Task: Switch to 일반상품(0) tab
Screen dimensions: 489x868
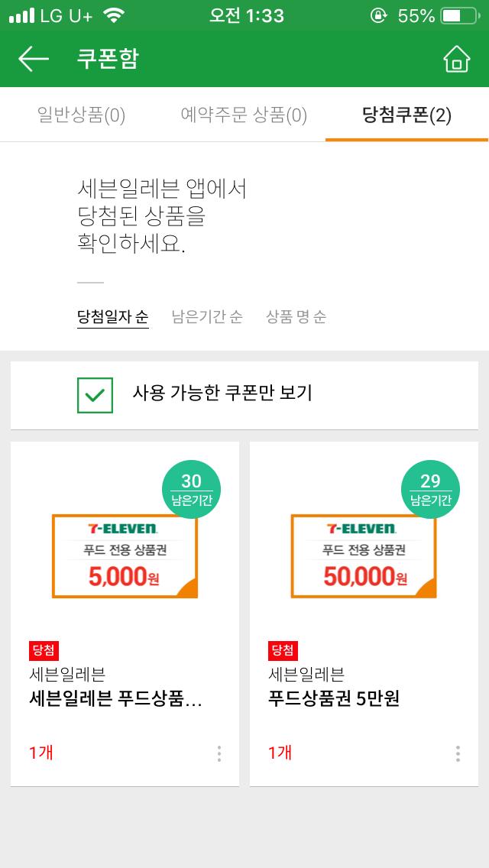Action: click(x=81, y=115)
